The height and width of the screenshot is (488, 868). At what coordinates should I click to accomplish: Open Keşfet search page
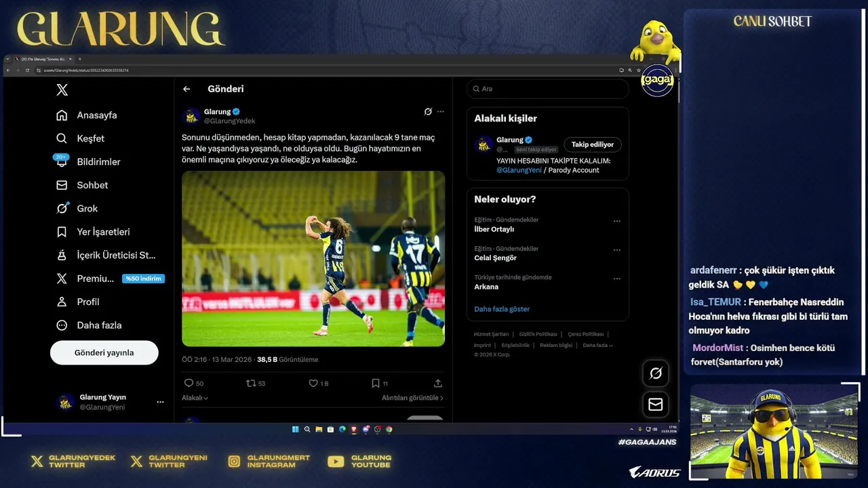click(x=80, y=138)
